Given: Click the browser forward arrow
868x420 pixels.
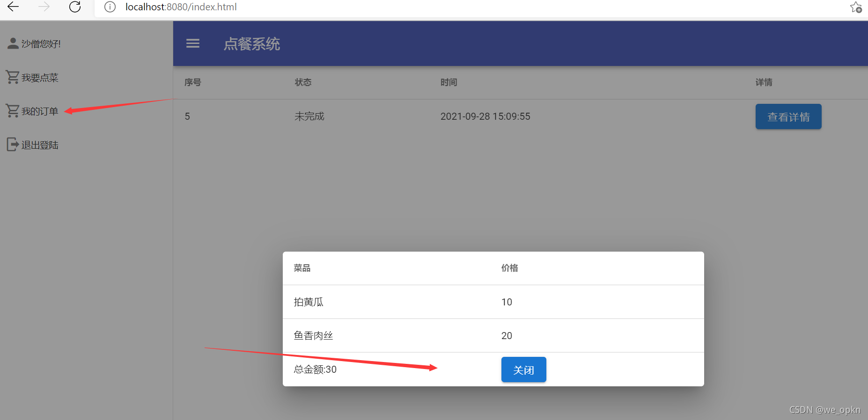Looking at the screenshot, I should [44, 7].
